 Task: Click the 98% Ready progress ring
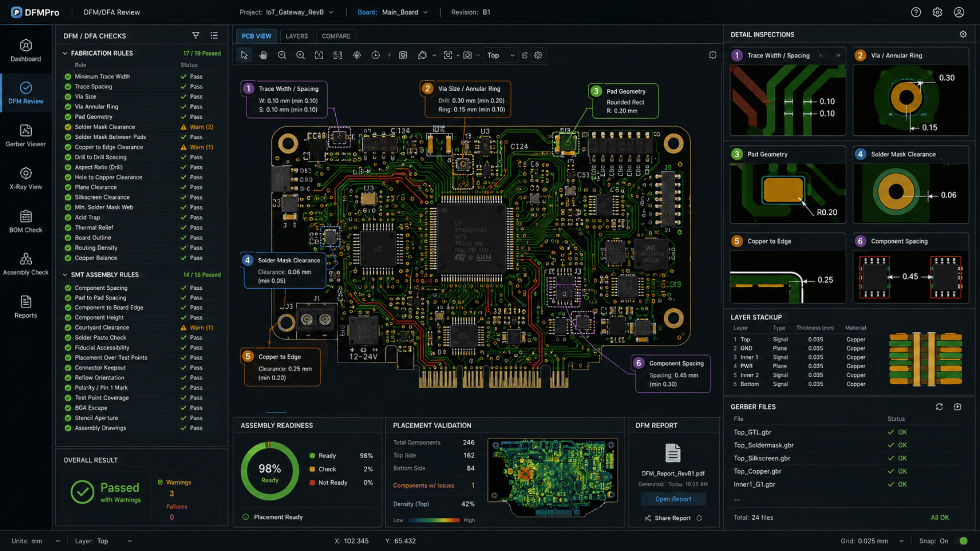(269, 471)
